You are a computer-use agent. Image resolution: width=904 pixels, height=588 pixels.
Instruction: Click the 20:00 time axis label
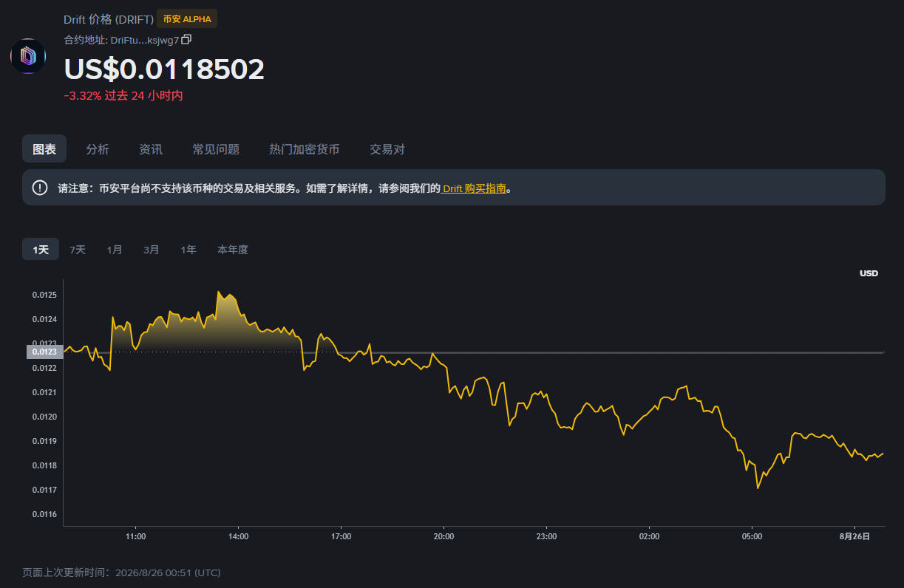(443, 536)
